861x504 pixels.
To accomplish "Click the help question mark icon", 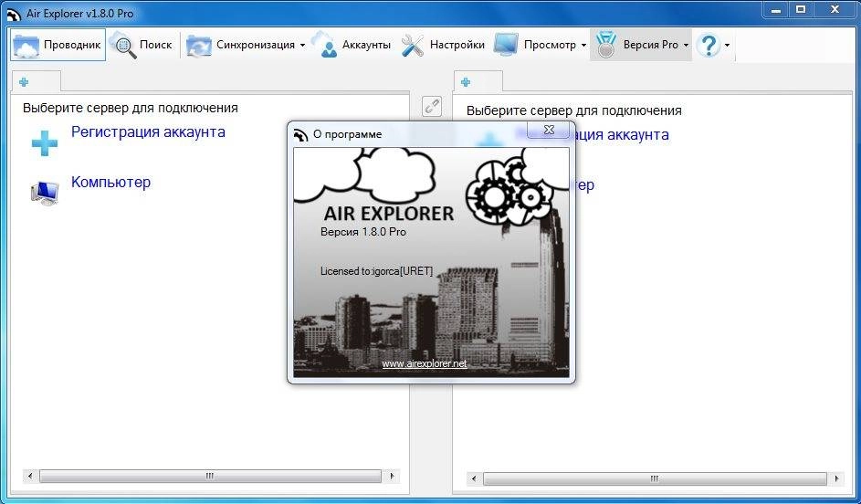I will coord(709,45).
